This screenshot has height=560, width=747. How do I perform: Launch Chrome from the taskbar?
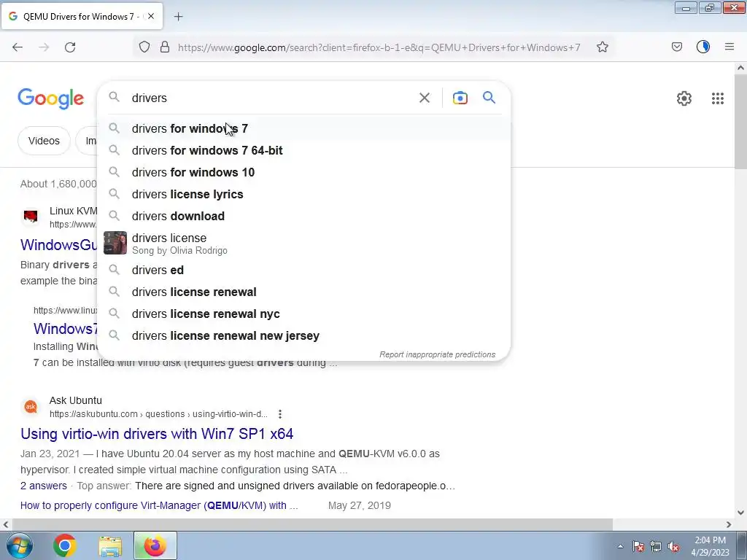tap(65, 545)
